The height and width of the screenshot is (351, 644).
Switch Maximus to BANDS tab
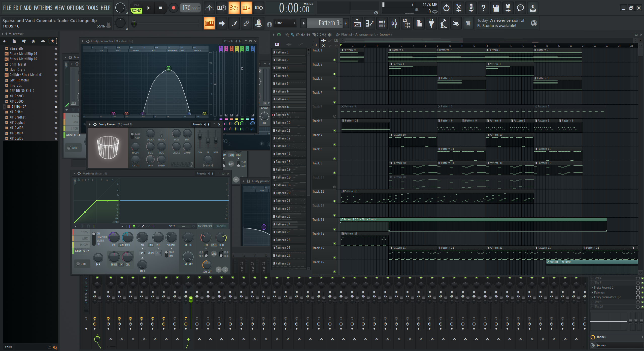(221, 226)
